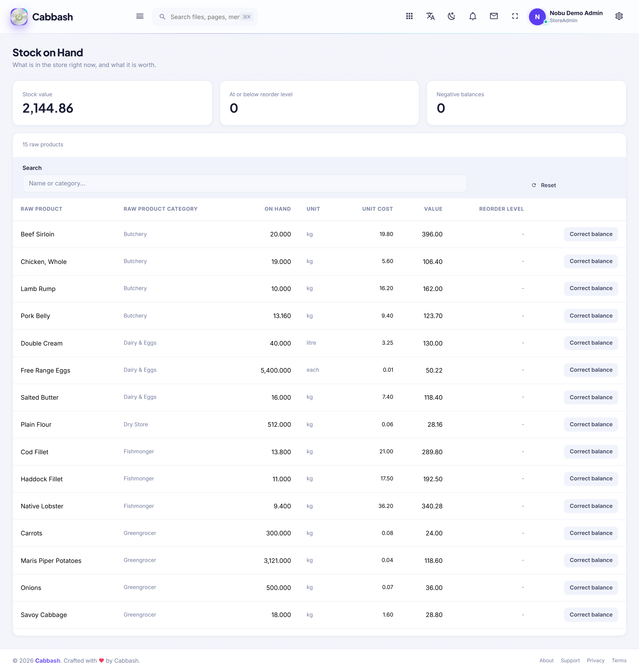The image size is (639, 672).
Task: Correct balance for Onions
Action: coord(591,588)
